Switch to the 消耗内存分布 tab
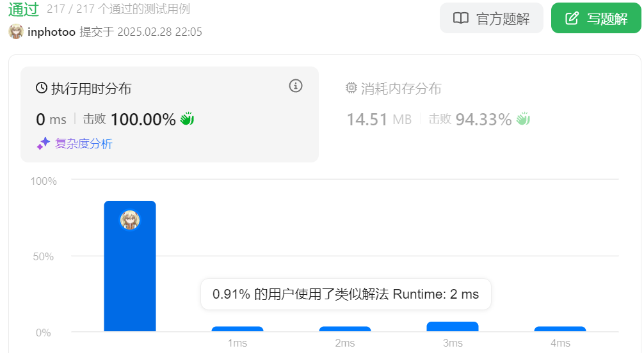The width and height of the screenshot is (644, 353). pos(401,89)
